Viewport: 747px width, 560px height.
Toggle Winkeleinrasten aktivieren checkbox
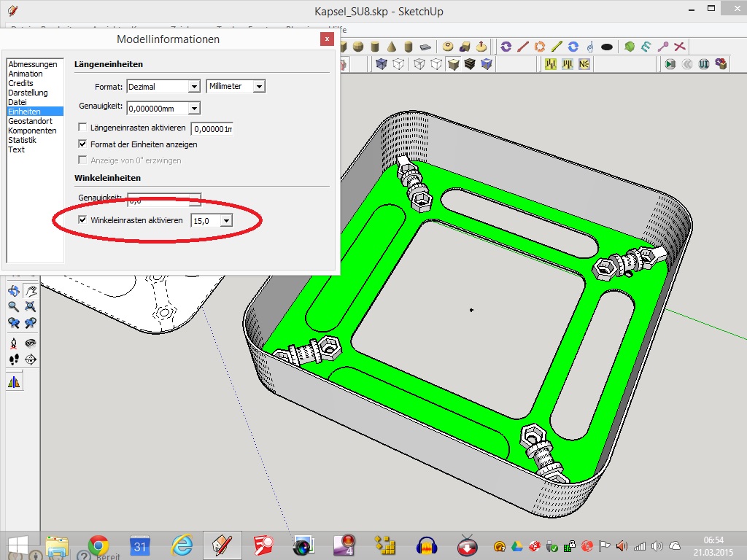tap(83, 219)
